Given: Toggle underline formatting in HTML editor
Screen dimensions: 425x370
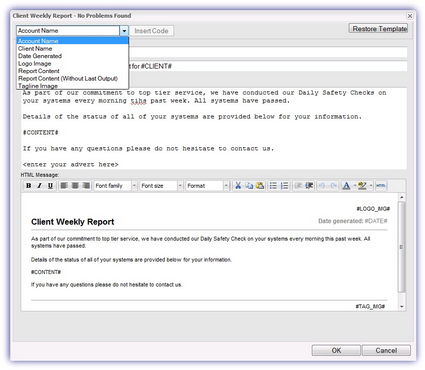Looking at the screenshot, I should [x=50, y=186].
